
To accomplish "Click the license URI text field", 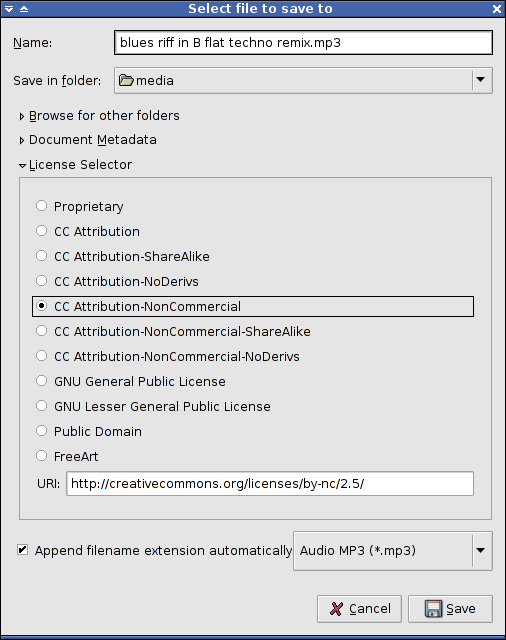I will [270, 484].
